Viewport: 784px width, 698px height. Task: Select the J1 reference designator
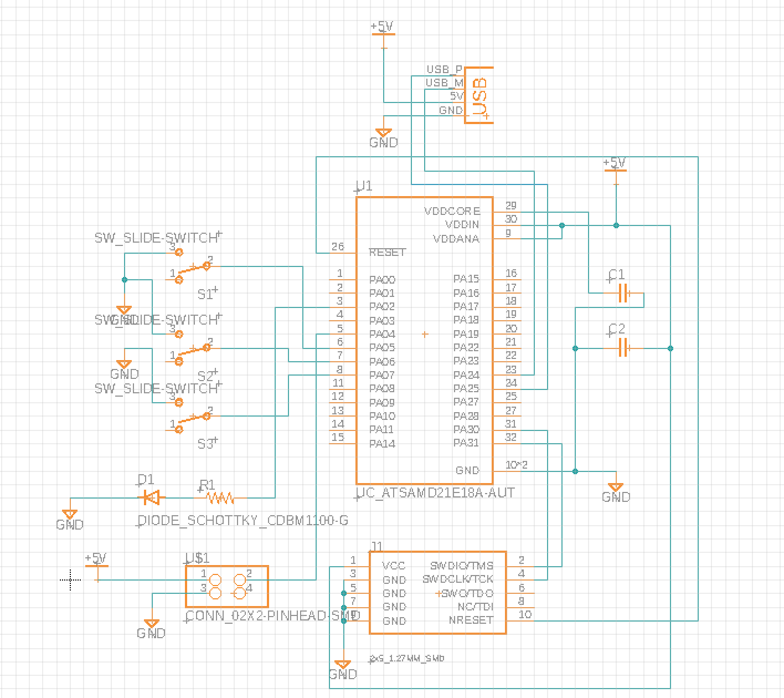point(376,546)
